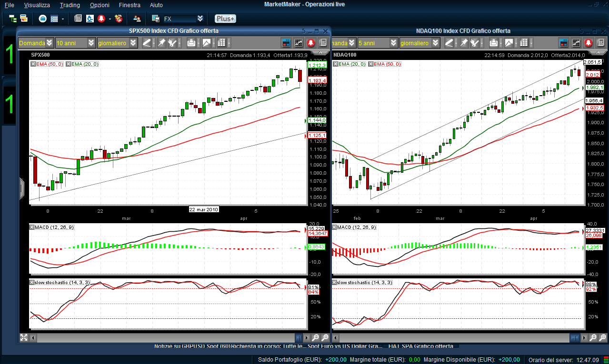This screenshot has width=609, height=364.
Task: Click the Plus+ button
Action: point(225,19)
